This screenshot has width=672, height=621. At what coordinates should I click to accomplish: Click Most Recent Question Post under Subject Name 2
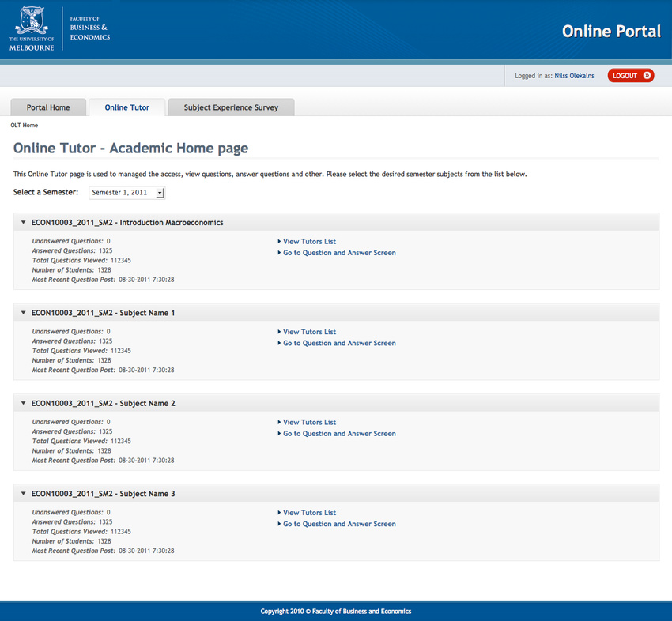coord(103,461)
